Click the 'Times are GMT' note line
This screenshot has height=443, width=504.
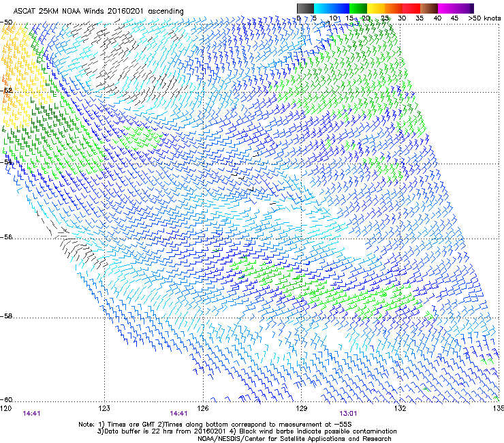pyautogui.click(x=215, y=425)
